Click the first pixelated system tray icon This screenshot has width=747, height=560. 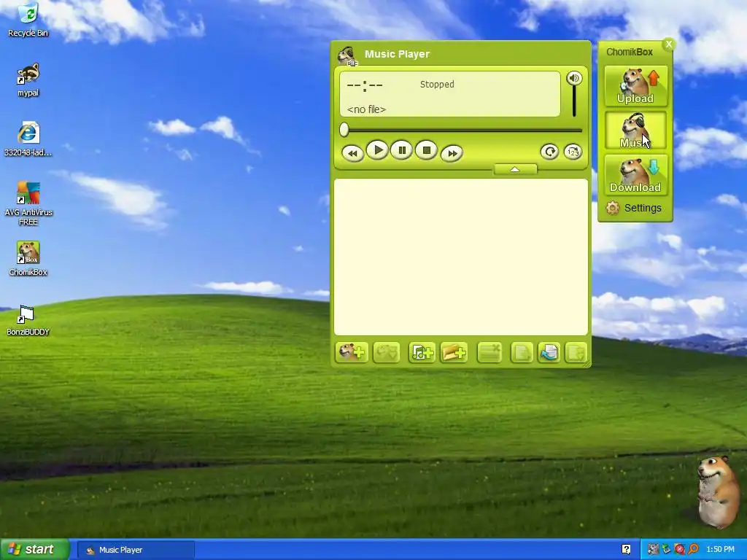click(653, 550)
